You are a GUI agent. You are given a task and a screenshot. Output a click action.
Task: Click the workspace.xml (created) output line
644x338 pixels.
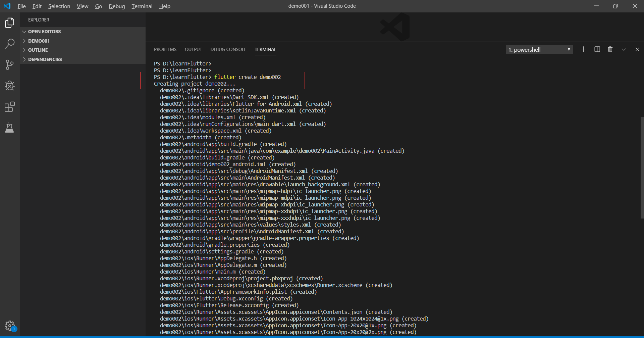click(216, 131)
